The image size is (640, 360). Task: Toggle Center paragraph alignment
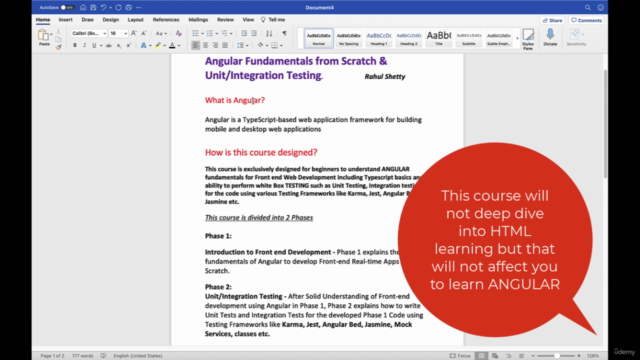point(205,45)
